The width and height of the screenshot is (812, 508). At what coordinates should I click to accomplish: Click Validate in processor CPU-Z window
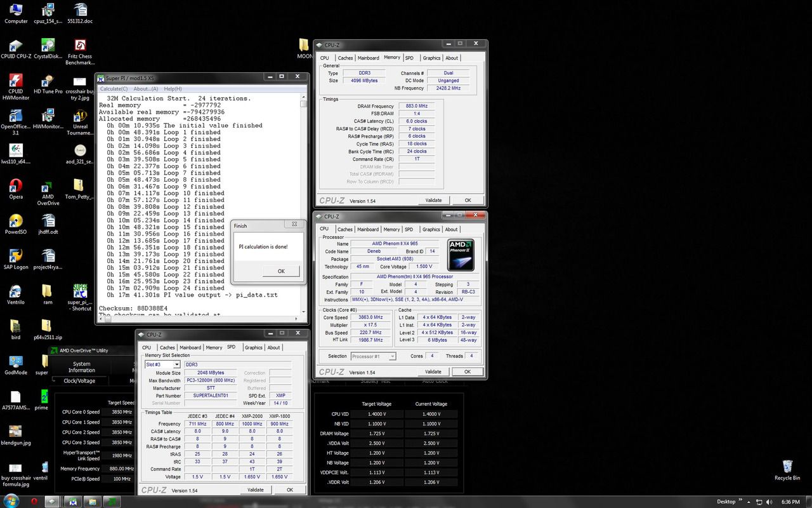click(x=433, y=371)
